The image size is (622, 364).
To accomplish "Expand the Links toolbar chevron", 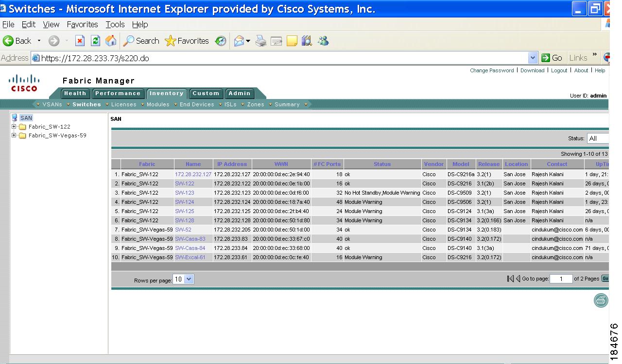I will [x=595, y=55].
